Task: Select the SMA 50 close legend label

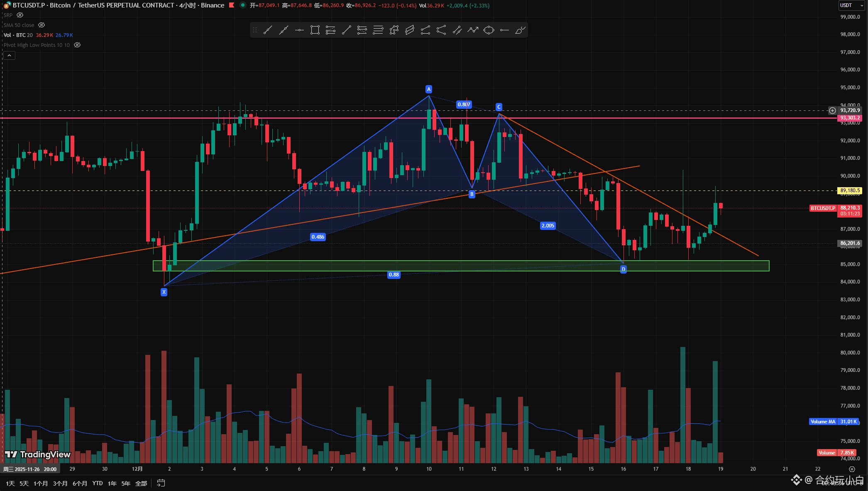Action: click(19, 25)
